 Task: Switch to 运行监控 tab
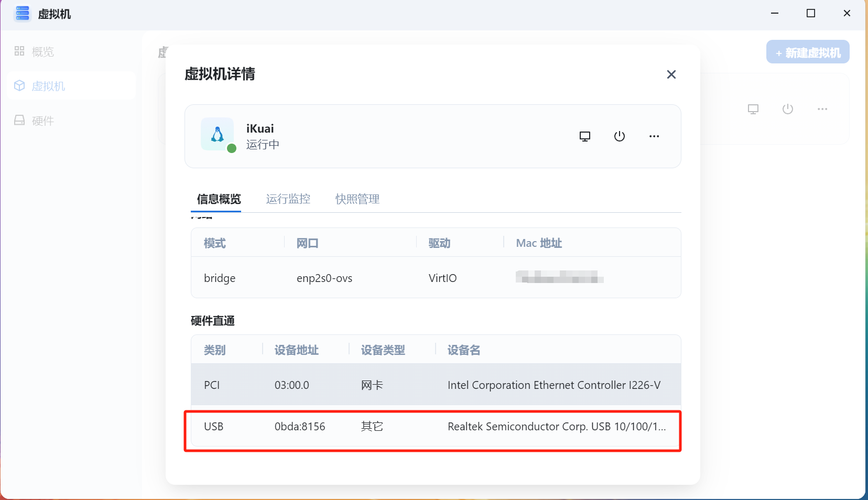click(x=288, y=199)
